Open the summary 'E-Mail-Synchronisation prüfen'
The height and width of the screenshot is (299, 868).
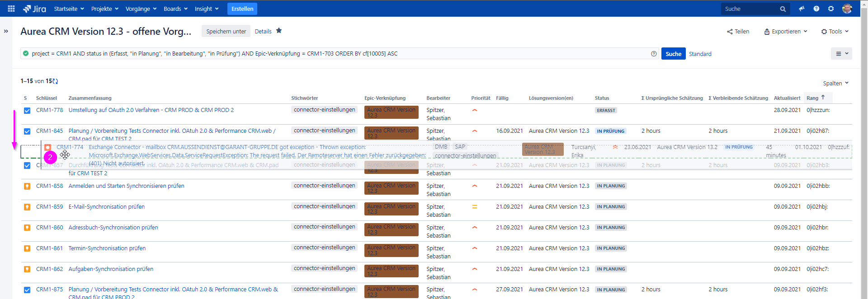click(x=107, y=207)
